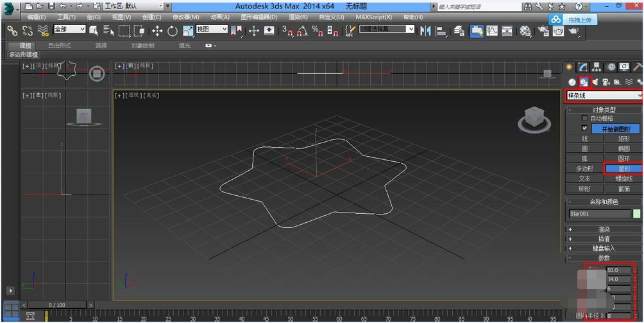Viewport: 644px width, 323px height.
Task: Open the 修改器(M) menu
Action: click(185, 17)
